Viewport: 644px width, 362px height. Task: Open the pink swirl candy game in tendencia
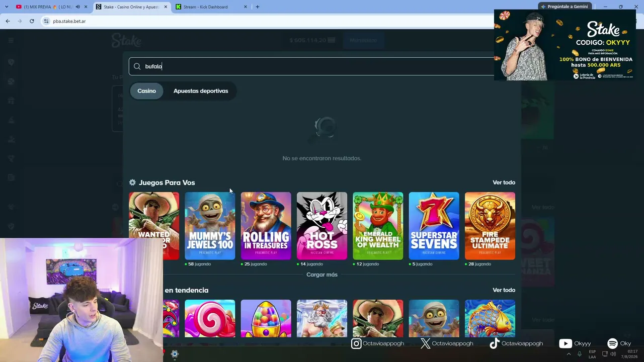pyautogui.click(x=210, y=318)
